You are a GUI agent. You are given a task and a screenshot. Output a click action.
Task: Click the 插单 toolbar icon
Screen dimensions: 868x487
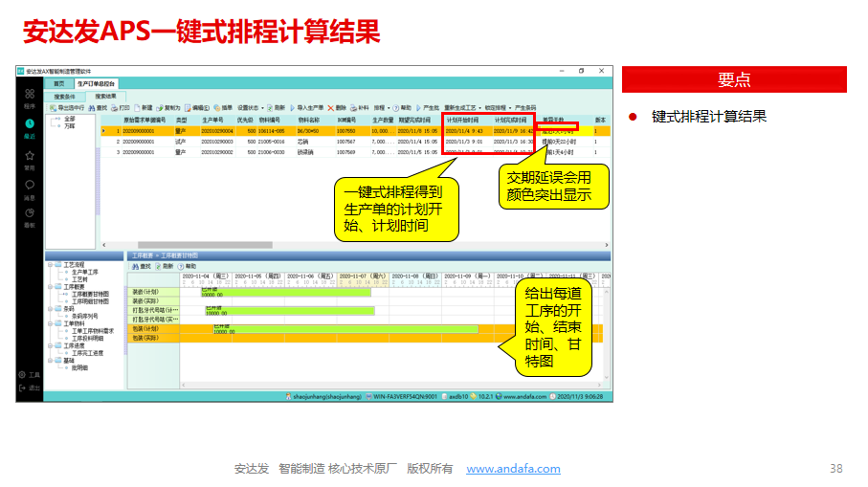pos(217,108)
